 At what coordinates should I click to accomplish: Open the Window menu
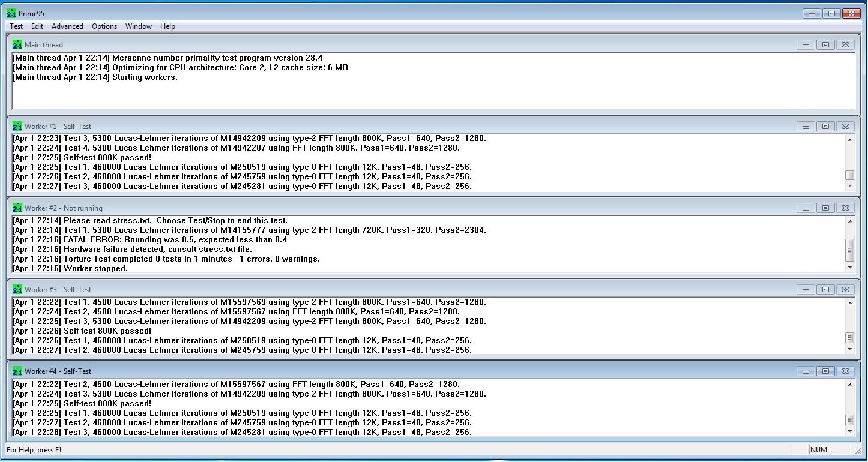[139, 26]
